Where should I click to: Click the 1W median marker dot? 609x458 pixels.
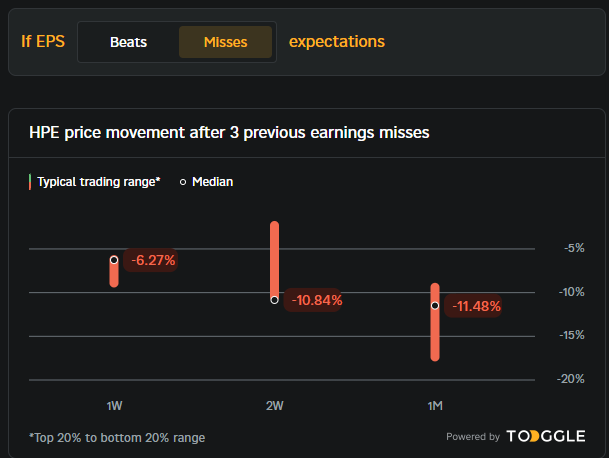pos(114,259)
